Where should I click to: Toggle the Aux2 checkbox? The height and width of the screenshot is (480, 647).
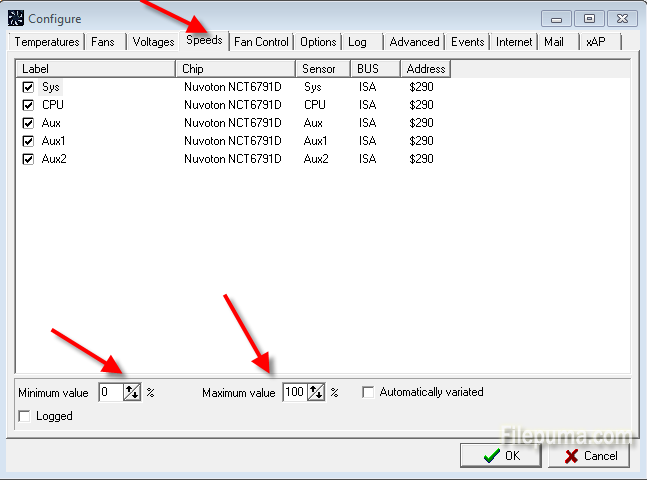[x=28, y=159]
